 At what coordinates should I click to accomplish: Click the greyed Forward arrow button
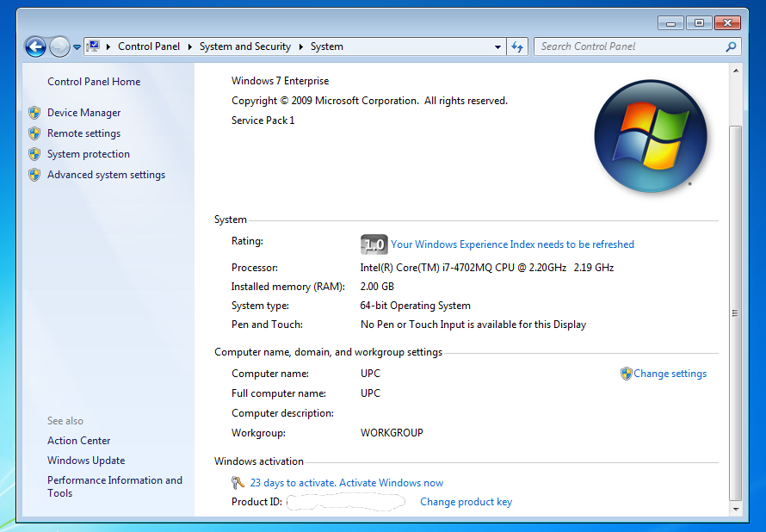pos(59,46)
